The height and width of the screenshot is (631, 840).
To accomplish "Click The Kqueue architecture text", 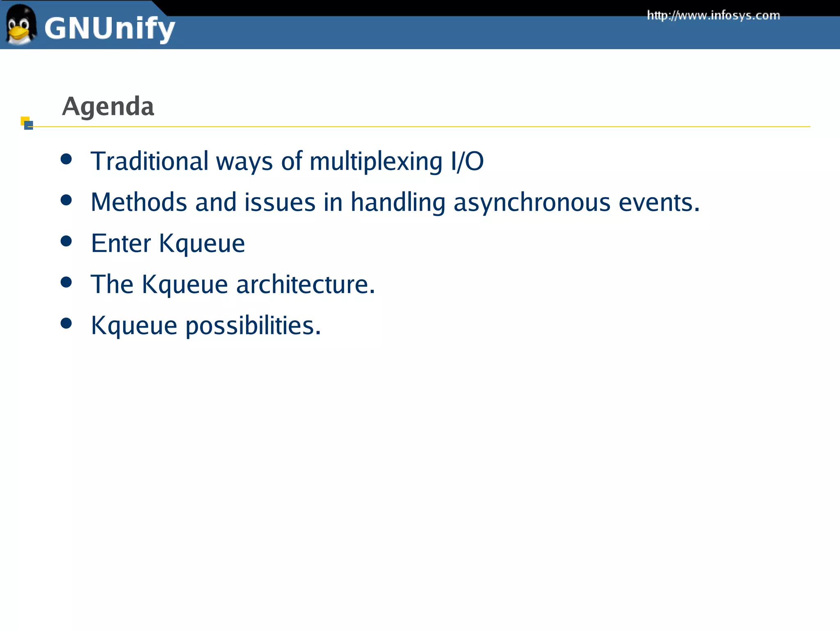I will coord(233,284).
